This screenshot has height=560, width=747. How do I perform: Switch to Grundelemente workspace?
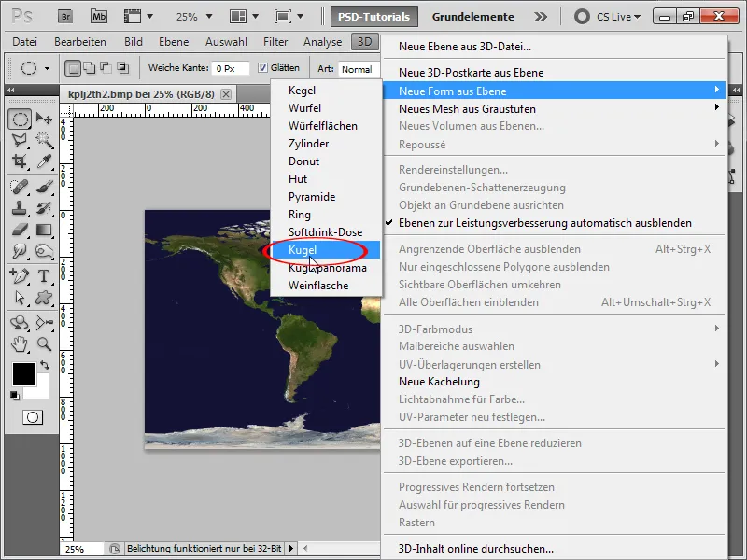[x=473, y=17]
